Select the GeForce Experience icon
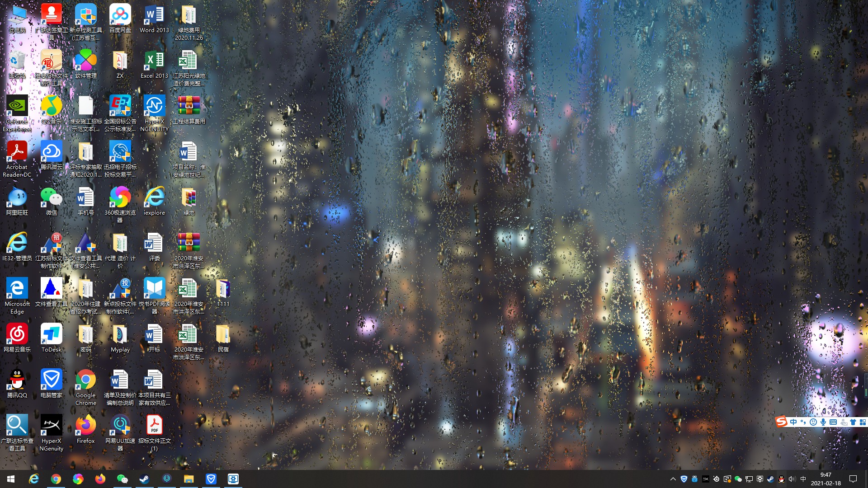868x488 pixels. [x=17, y=106]
